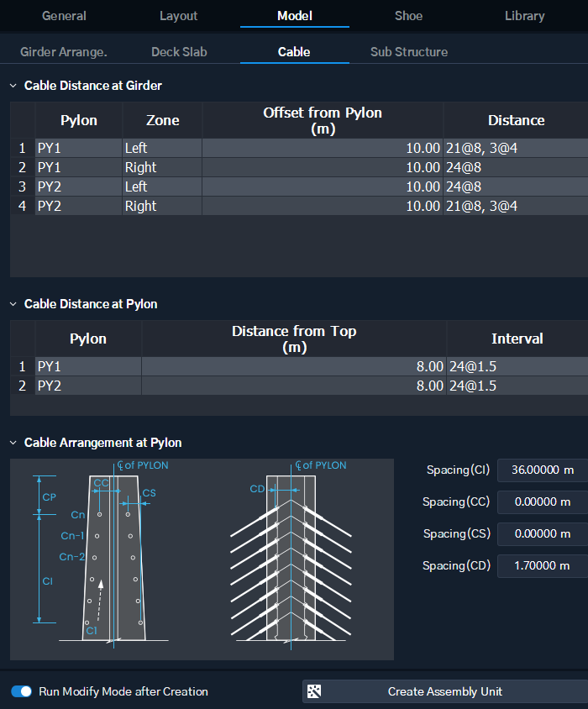
Task: Click PY1 cell in girder row 1
Action: pos(79,148)
